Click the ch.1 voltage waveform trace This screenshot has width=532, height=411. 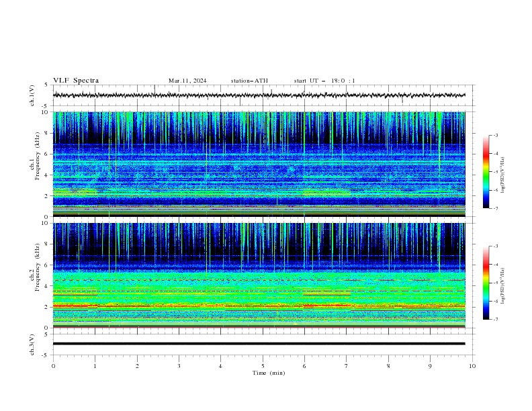259,95
